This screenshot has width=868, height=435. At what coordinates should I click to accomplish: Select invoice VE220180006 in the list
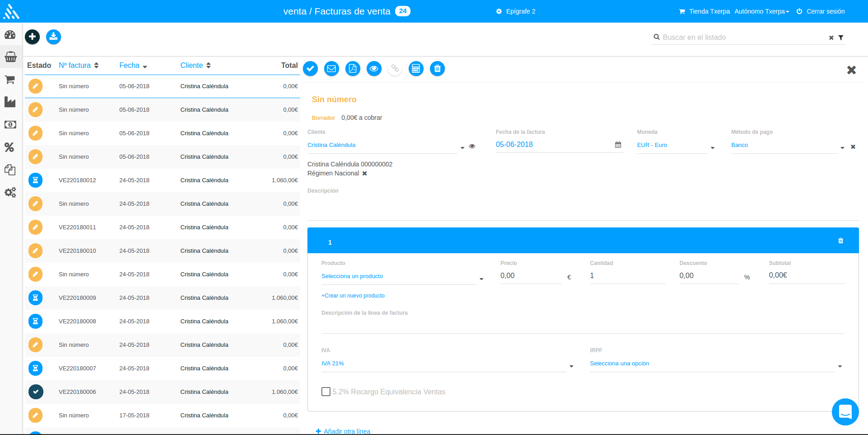162,392
